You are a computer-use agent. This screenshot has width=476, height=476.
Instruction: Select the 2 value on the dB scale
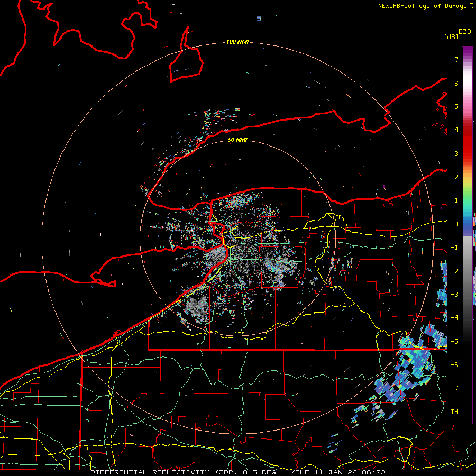[x=456, y=177]
